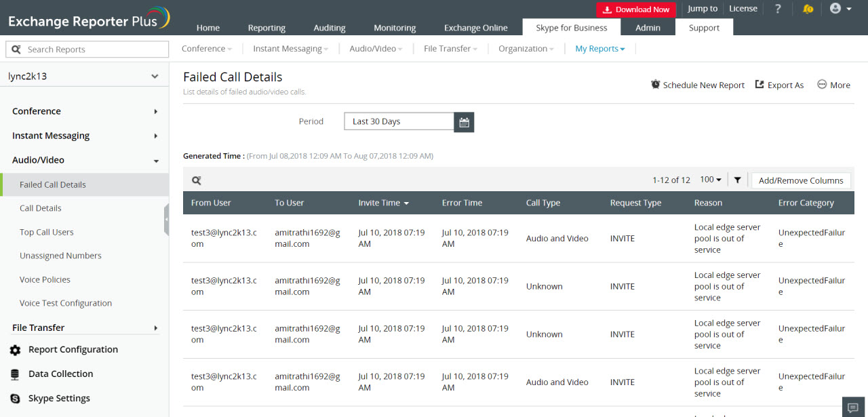The image size is (868, 417).
Task: Sort by the Reason column header
Action: (709, 203)
